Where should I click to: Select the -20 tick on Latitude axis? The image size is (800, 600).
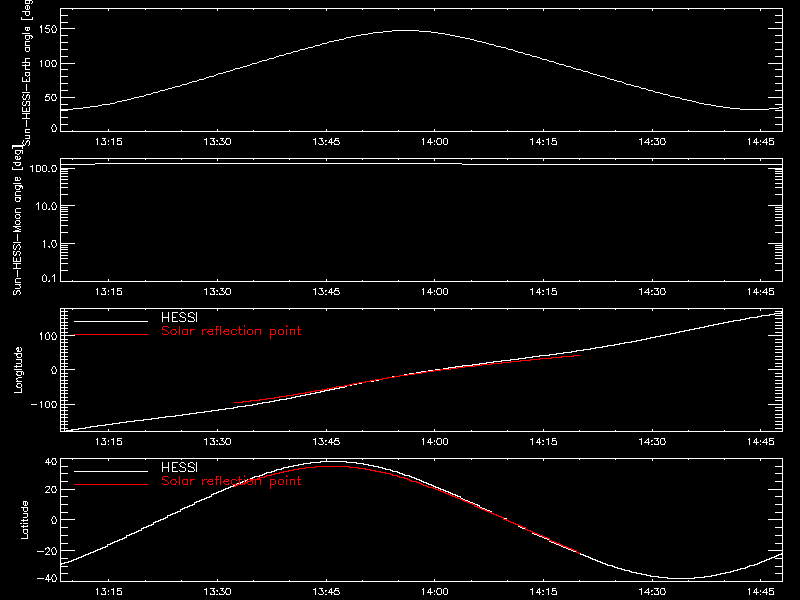point(47,551)
